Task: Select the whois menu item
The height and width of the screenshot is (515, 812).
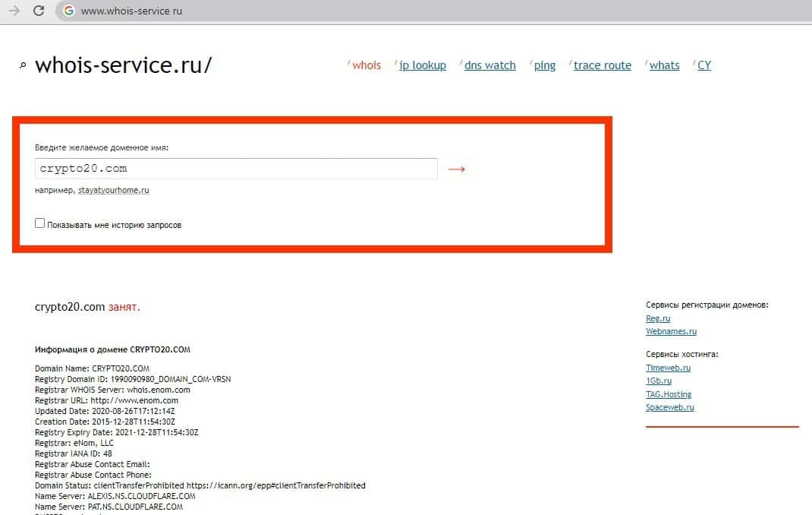Action: [366, 65]
